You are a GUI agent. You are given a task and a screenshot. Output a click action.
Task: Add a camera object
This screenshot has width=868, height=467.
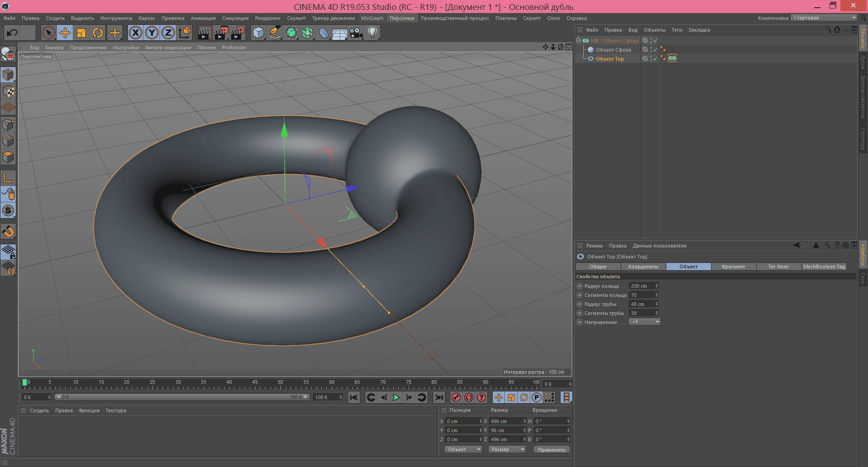356,33
